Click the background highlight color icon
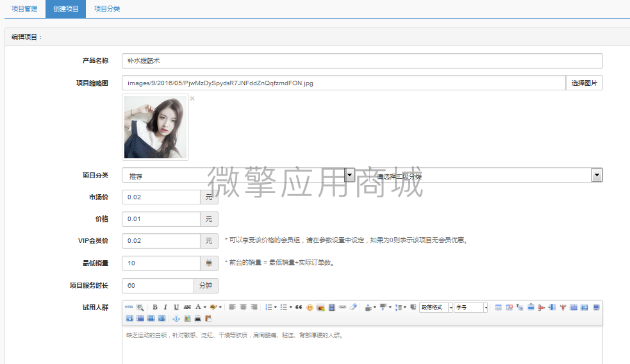This screenshot has width=630, height=364. [x=213, y=307]
